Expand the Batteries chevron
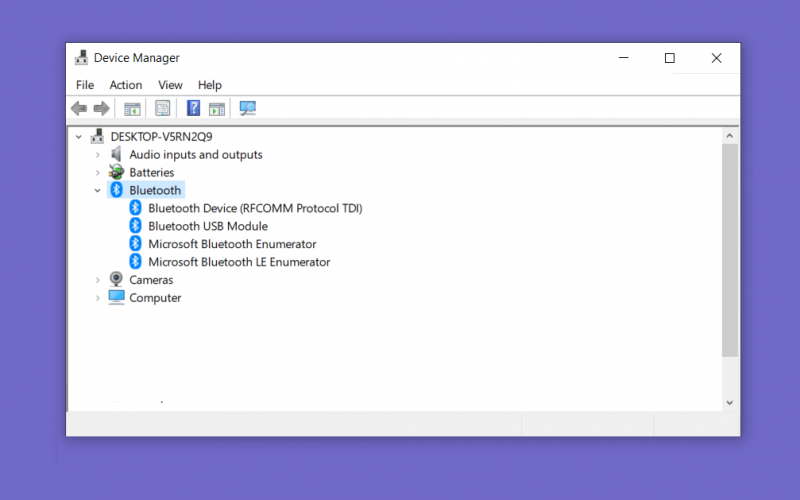This screenshot has width=800, height=500. point(97,172)
